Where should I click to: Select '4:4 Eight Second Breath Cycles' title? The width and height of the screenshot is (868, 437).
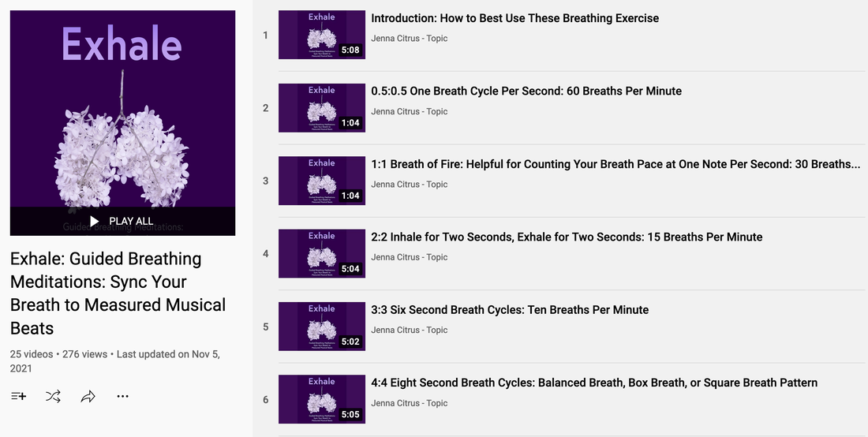(594, 383)
